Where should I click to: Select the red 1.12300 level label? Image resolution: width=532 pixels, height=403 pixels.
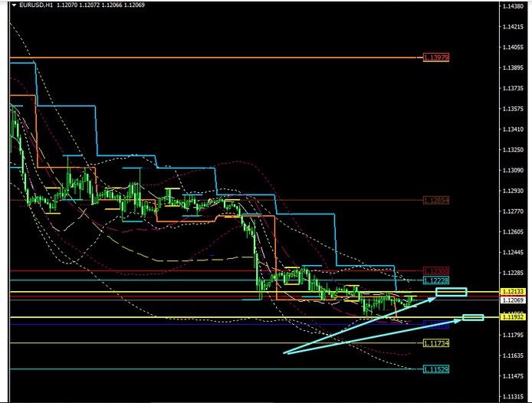(435, 271)
